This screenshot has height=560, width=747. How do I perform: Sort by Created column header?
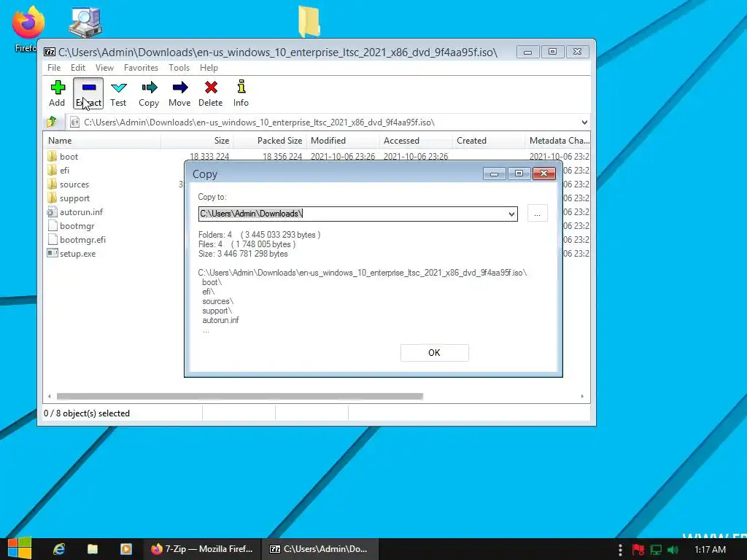489,141
